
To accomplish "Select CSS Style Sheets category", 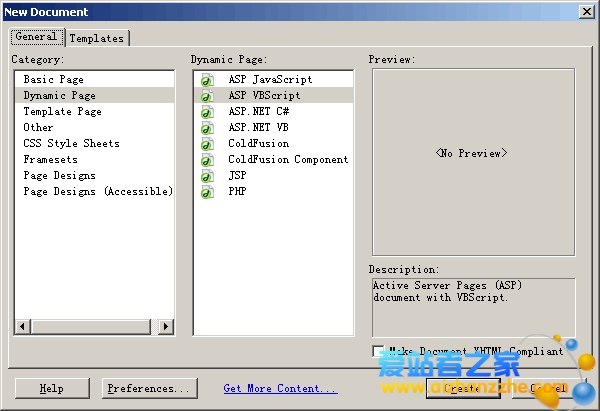I will 71,143.
